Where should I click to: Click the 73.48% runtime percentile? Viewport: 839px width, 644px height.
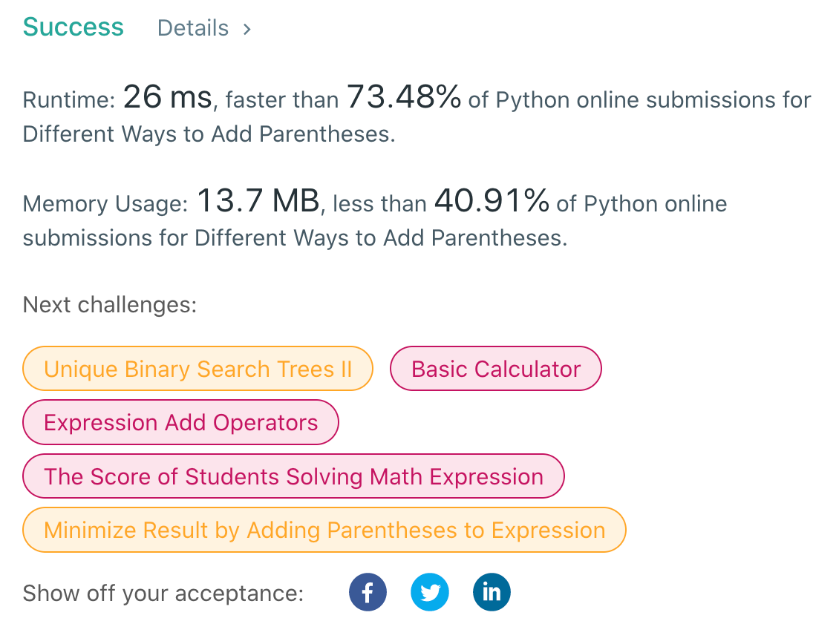coord(404,97)
